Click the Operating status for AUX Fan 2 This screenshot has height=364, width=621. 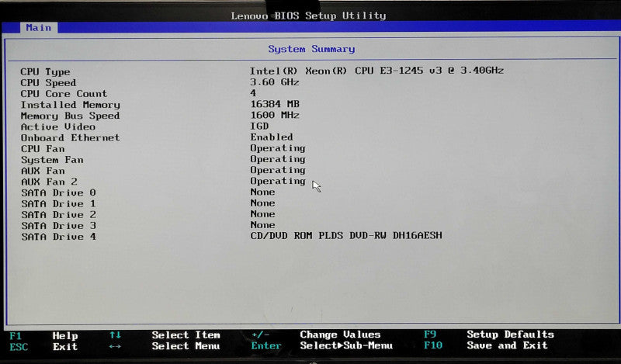point(278,181)
